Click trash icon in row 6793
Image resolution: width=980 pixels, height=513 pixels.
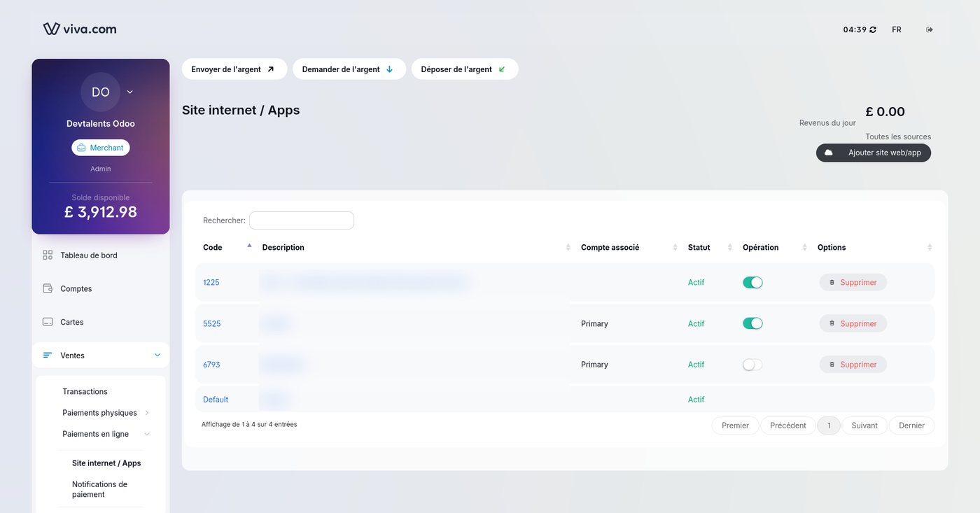pos(832,365)
